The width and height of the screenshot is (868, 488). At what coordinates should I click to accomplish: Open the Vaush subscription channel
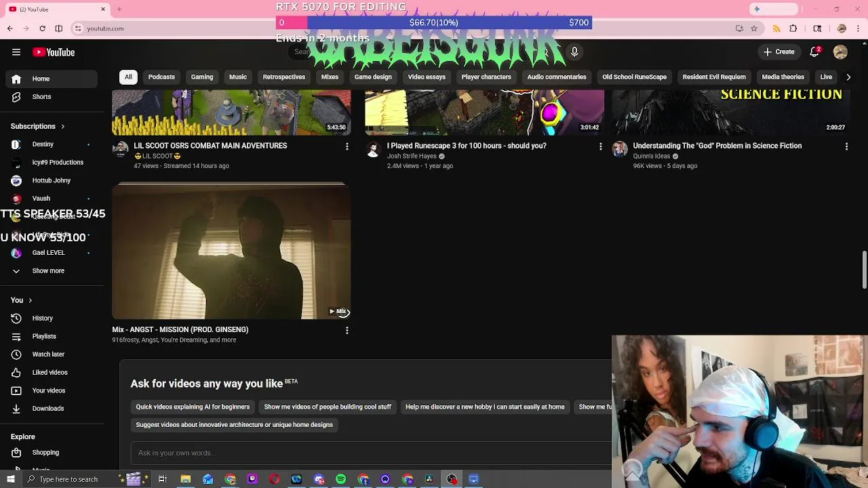[x=52, y=199]
